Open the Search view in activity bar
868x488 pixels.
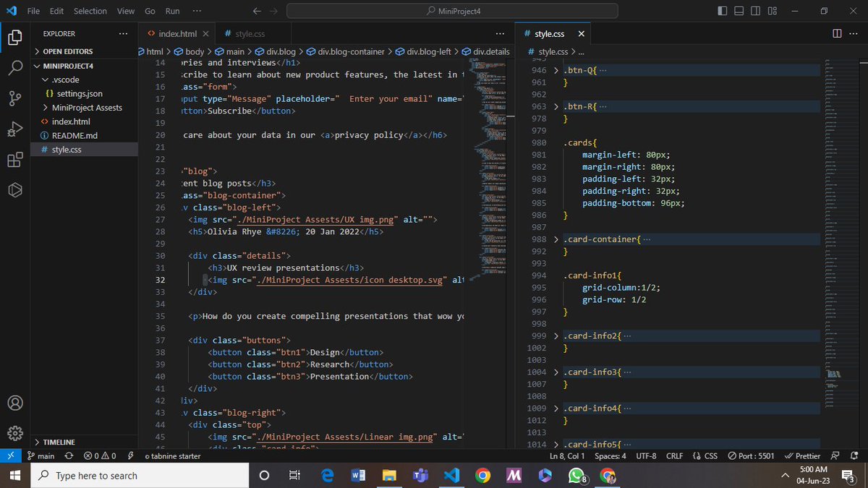click(15, 67)
